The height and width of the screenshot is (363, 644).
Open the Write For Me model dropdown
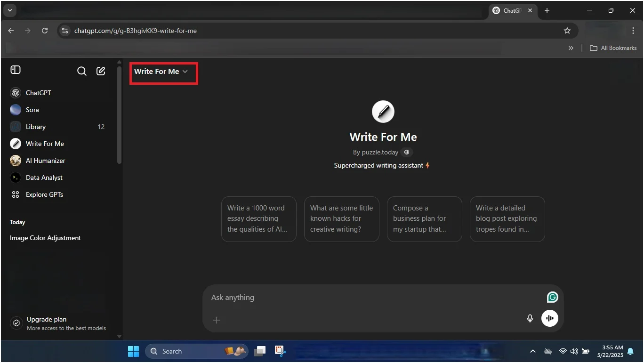tap(161, 72)
